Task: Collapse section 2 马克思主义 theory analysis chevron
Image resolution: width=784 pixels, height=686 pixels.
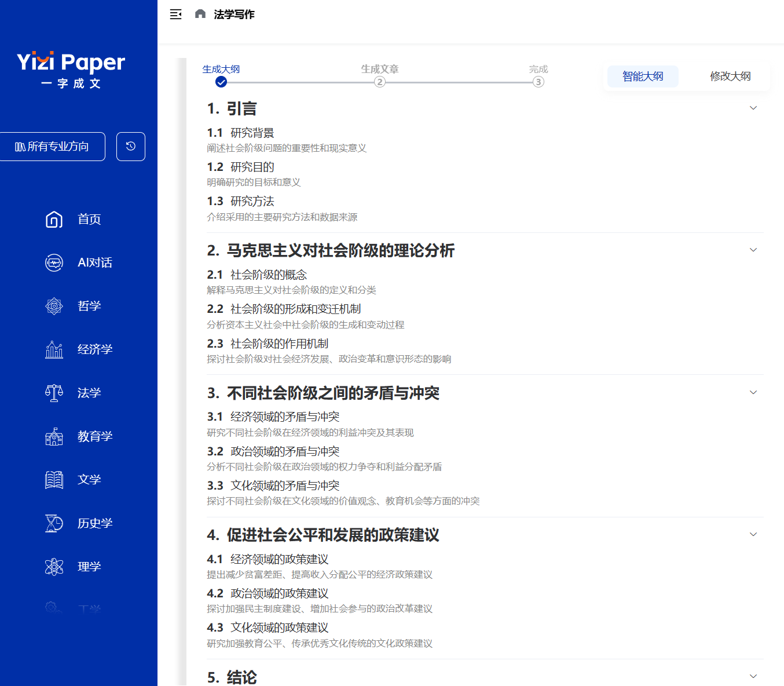Action: (x=753, y=250)
